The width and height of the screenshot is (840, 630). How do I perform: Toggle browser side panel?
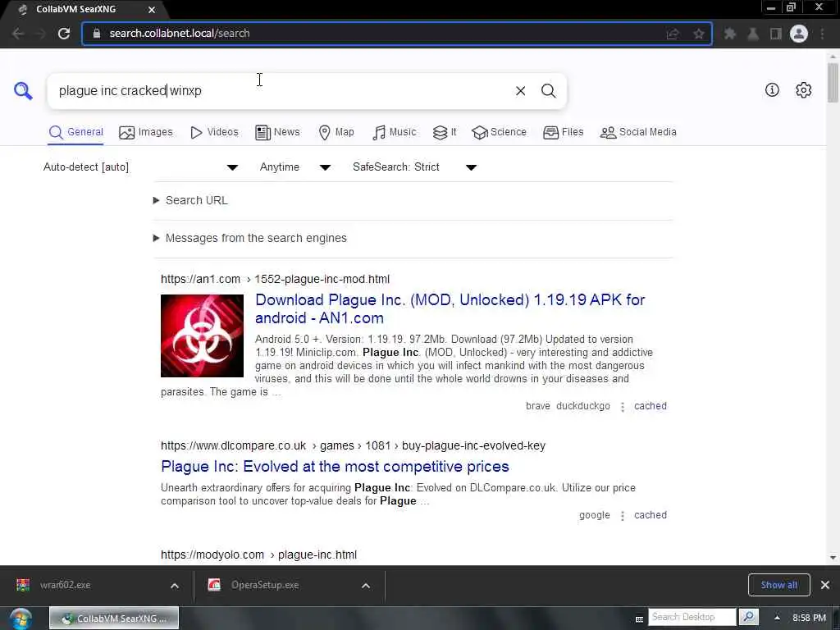pyautogui.click(x=775, y=34)
